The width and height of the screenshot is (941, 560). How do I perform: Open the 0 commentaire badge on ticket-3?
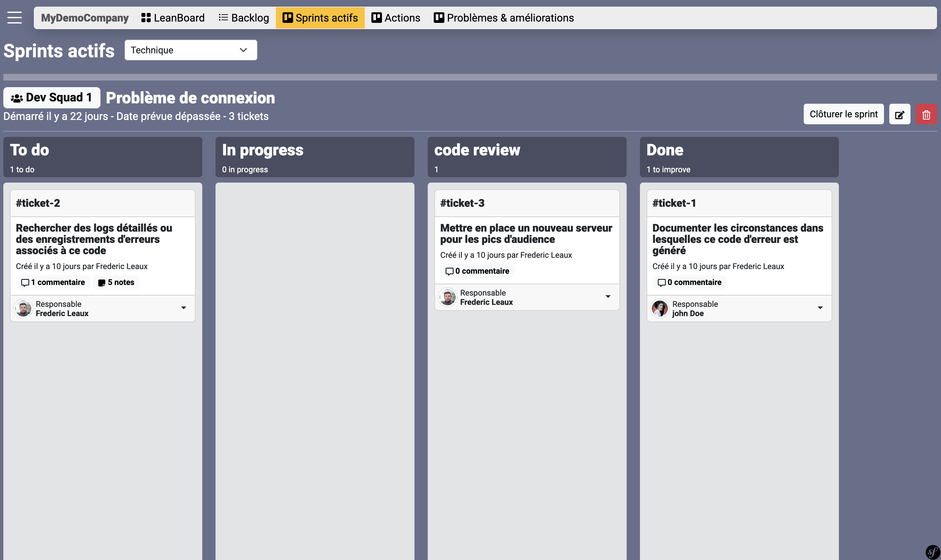(477, 271)
